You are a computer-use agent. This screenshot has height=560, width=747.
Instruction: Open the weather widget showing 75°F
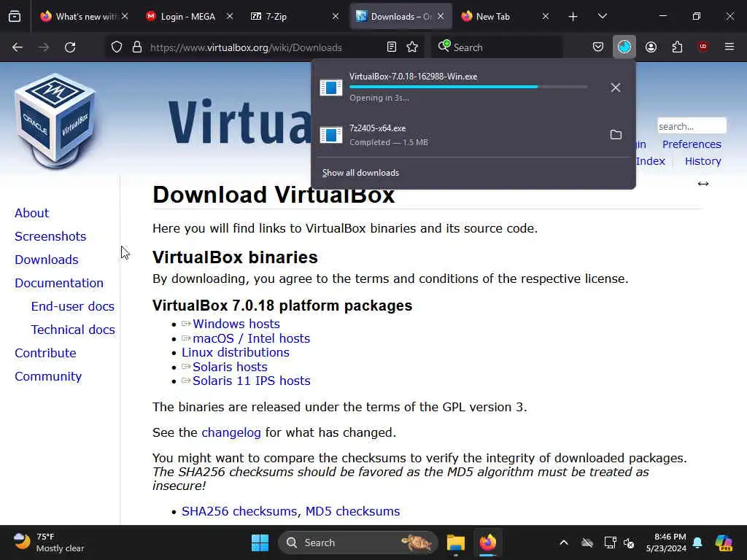pyautogui.click(x=48, y=542)
